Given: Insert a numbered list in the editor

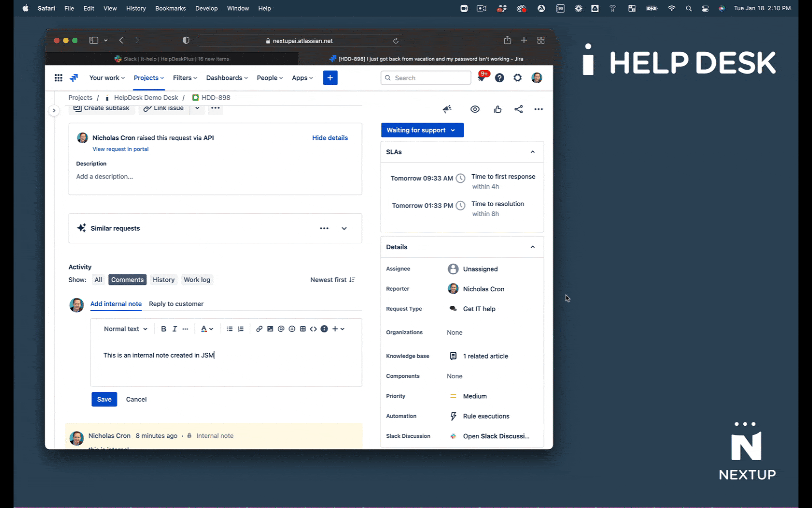Looking at the screenshot, I should pos(241,329).
